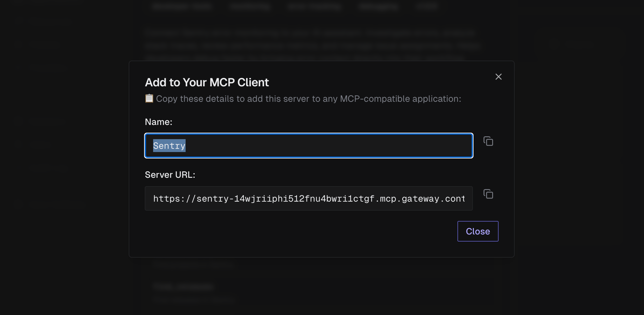The image size is (644, 315).
Task: Click the X icon to dismiss the dialog
Action: [498, 77]
